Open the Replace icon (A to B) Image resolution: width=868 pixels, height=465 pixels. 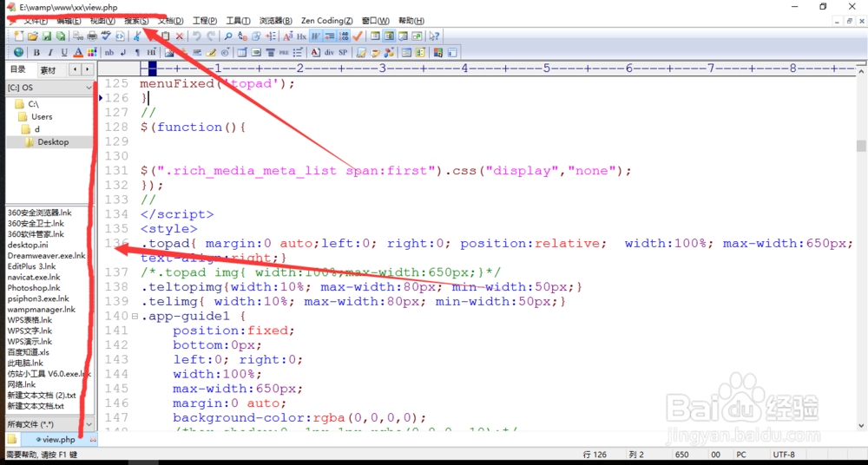click(x=242, y=36)
